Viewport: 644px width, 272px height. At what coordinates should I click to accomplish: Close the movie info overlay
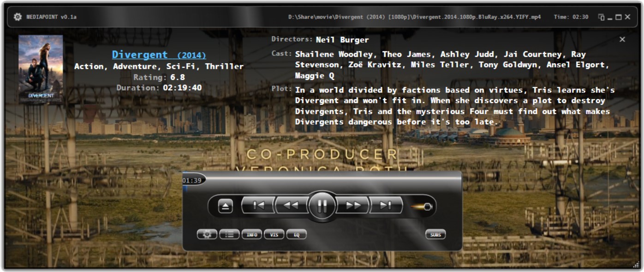tap(622, 40)
